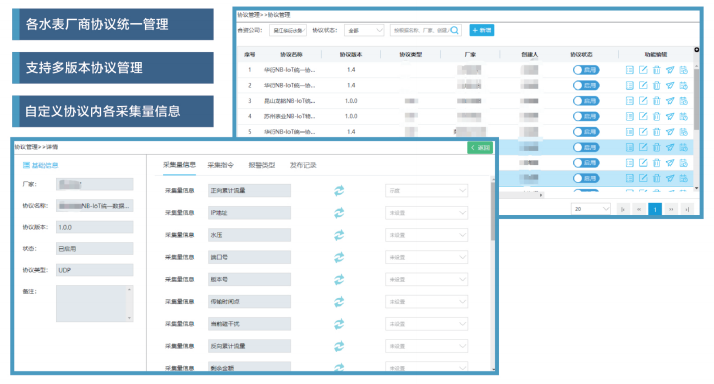714x384 pixels.
Task: Toggle 启用 switch in protocol row 2
Action: (x=586, y=85)
